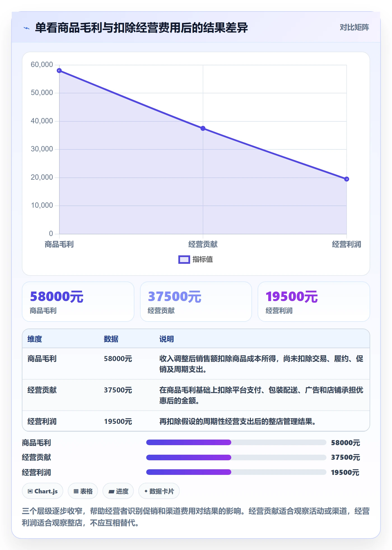
Task: Click the diamond icon in the 数据卡片 chip
Action: [146, 491]
